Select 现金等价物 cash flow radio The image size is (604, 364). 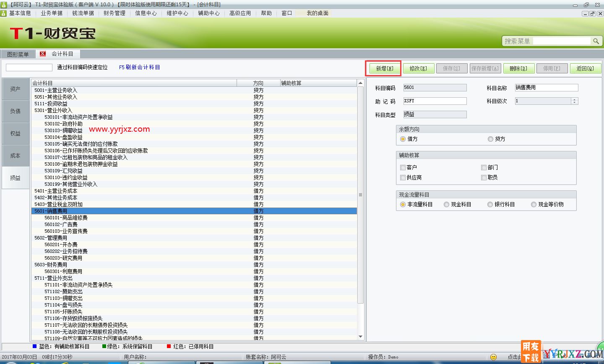tap(534, 204)
